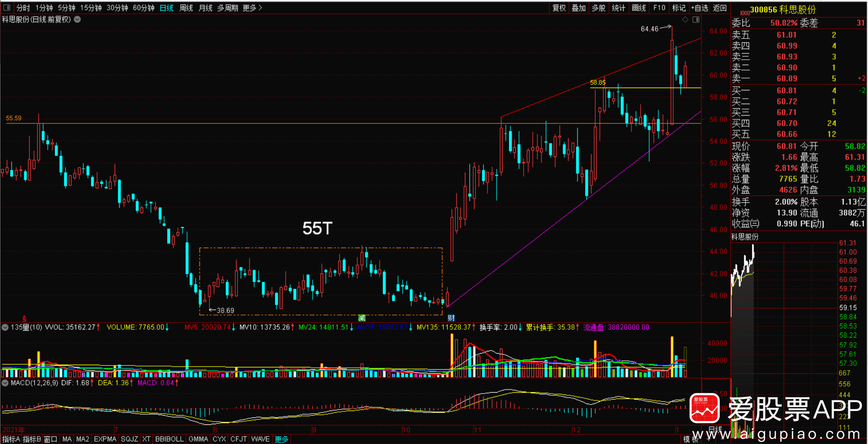Switch to 15分钟 timeframe
This screenshot has height=444, width=868.
(x=91, y=8)
